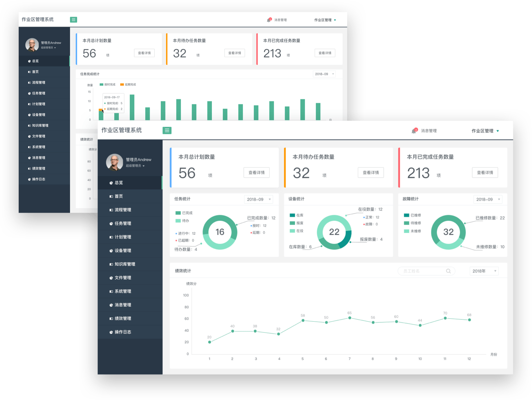Click the icon beside 操作日志 in front sidebar

[111, 332]
